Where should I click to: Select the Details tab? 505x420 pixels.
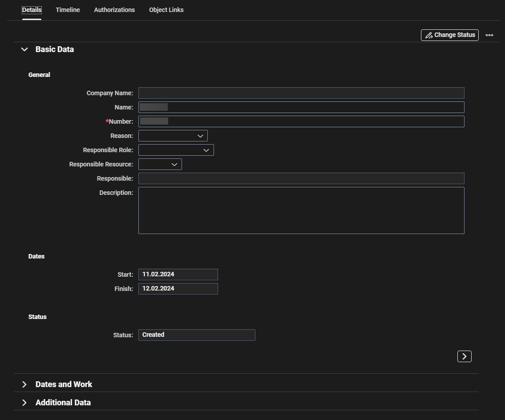coord(32,10)
